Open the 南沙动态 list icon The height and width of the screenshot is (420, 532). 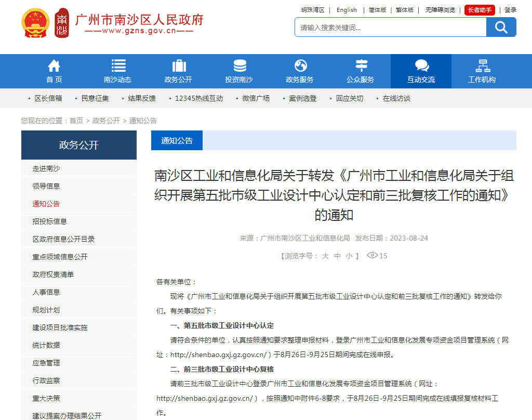[118, 66]
